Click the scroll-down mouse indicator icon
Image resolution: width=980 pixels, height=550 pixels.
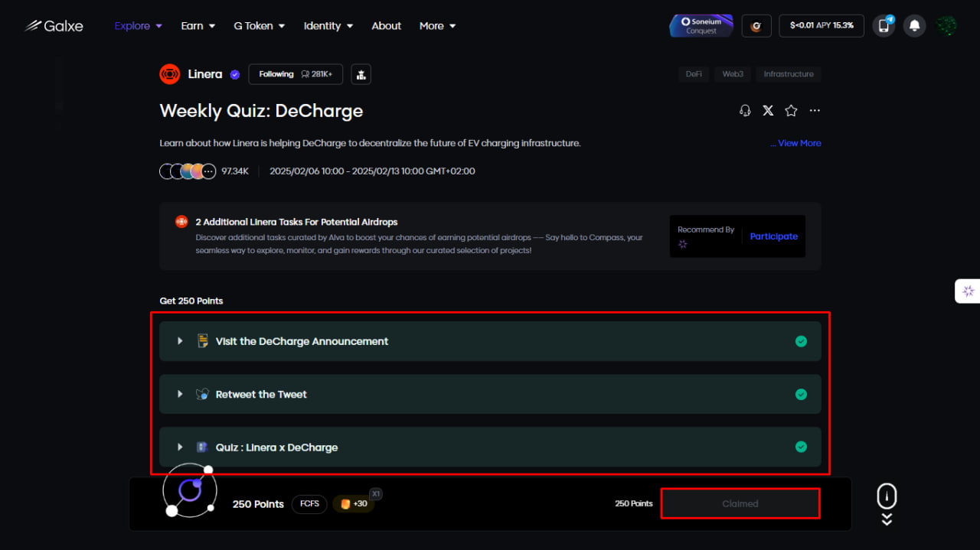887,504
